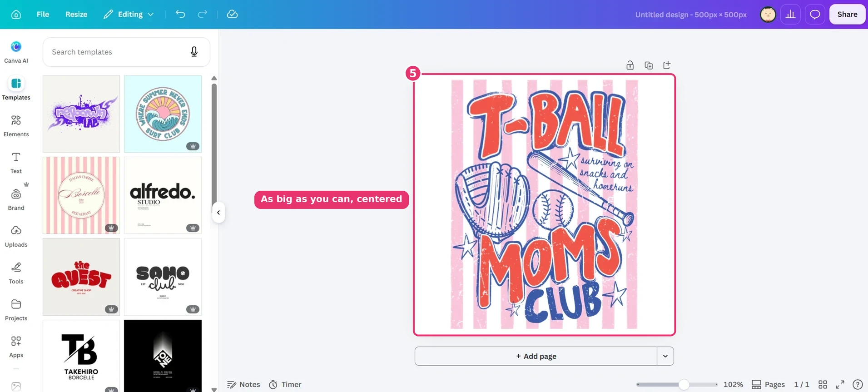Open the help question mark
This screenshot has width=868, height=392.
[858, 384]
